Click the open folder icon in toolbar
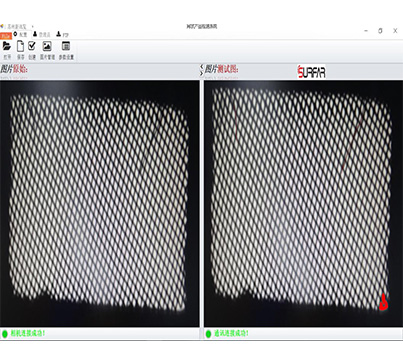This screenshot has width=403, height=364. pos(7,46)
